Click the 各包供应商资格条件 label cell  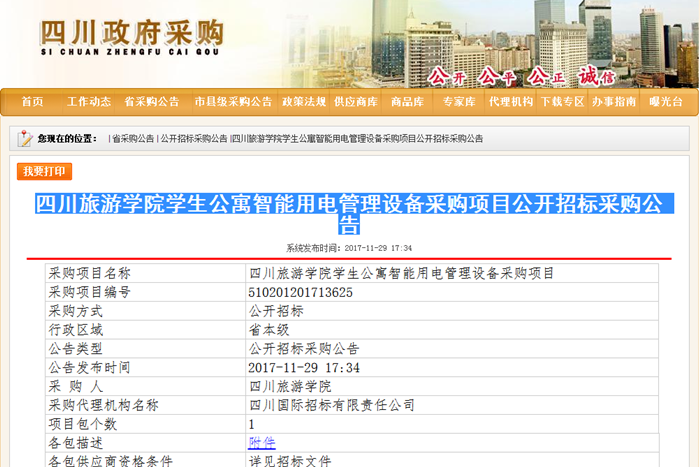pos(145,460)
